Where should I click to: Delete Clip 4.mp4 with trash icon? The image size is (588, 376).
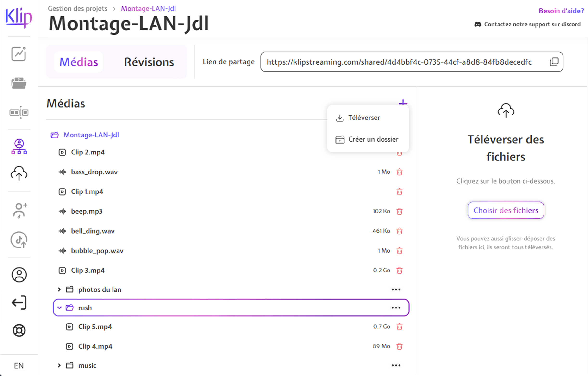399,346
